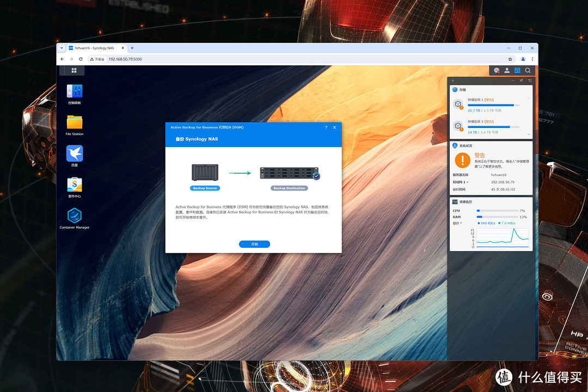Open Package Center (套件中心)
The width and height of the screenshot is (588, 392).
pos(75,185)
